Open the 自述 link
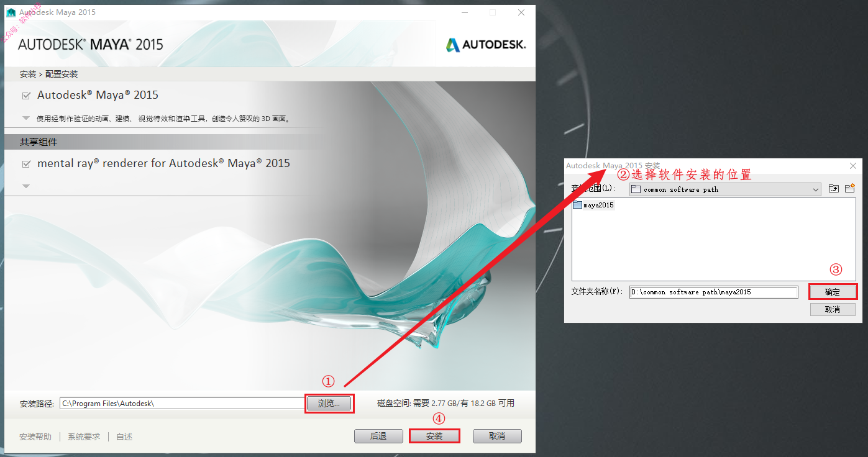This screenshot has width=868, height=457. [124, 437]
